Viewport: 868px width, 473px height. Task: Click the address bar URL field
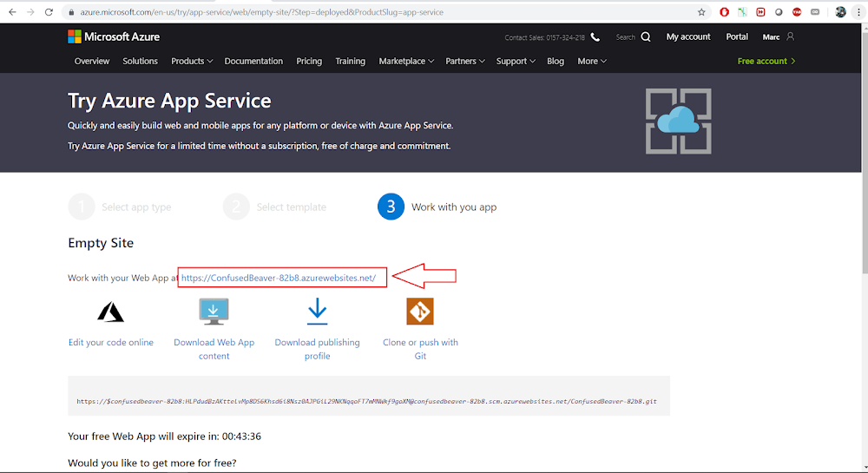pyautogui.click(x=382, y=12)
